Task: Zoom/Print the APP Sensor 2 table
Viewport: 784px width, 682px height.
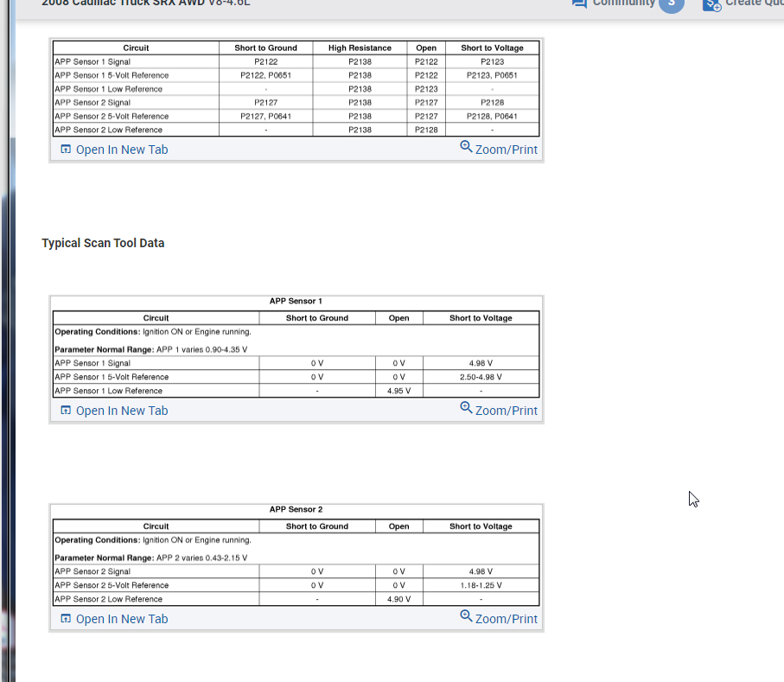Action: click(x=499, y=618)
